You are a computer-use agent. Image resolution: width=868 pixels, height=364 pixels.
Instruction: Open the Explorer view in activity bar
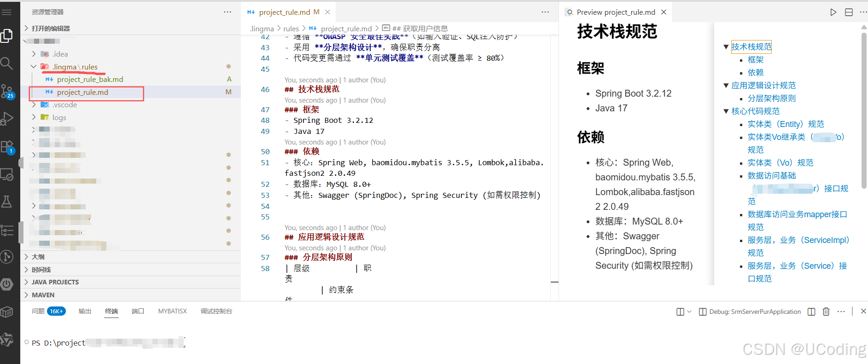(6, 35)
